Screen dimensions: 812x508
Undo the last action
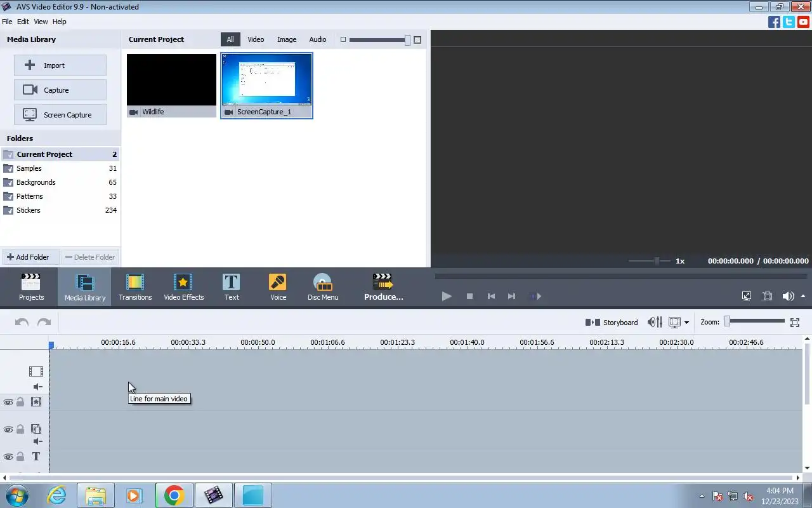click(22, 323)
